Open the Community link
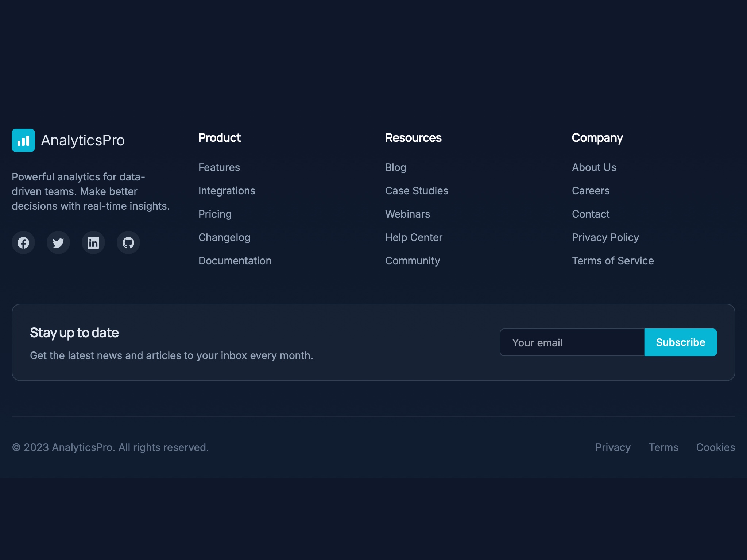The width and height of the screenshot is (747, 560). 412,261
